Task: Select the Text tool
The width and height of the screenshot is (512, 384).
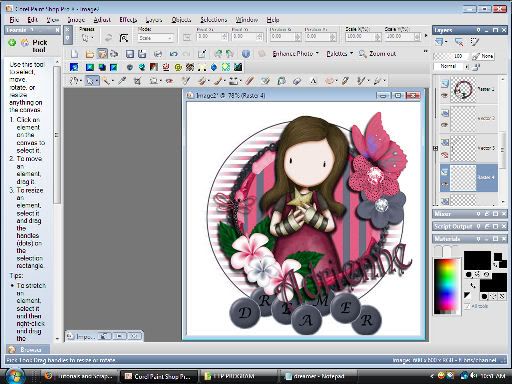Action: pyautogui.click(x=313, y=80)
